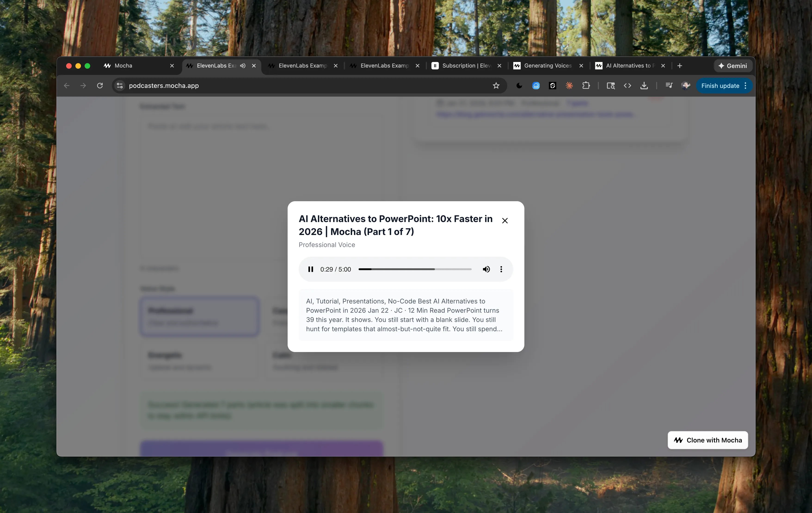Reload the current page
The image size is (812, 513).
pos(100,86)
